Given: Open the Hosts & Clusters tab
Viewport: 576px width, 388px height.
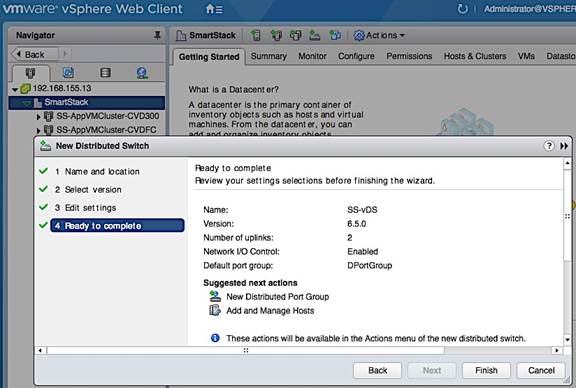Looking at the screenshot, I should tap(475, 56).
